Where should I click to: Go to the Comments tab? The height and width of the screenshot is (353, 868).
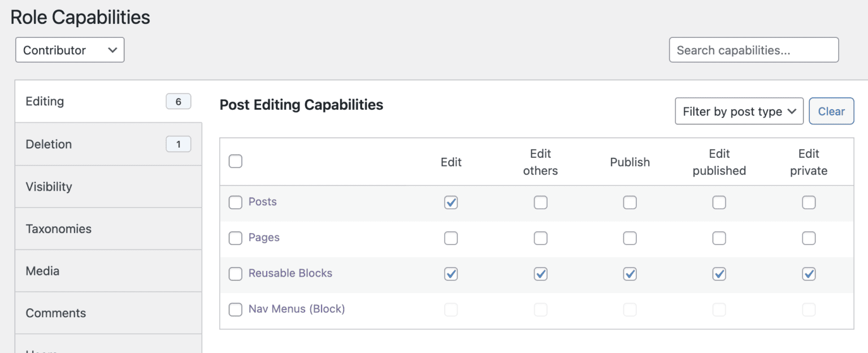click(x=108, y=313)
